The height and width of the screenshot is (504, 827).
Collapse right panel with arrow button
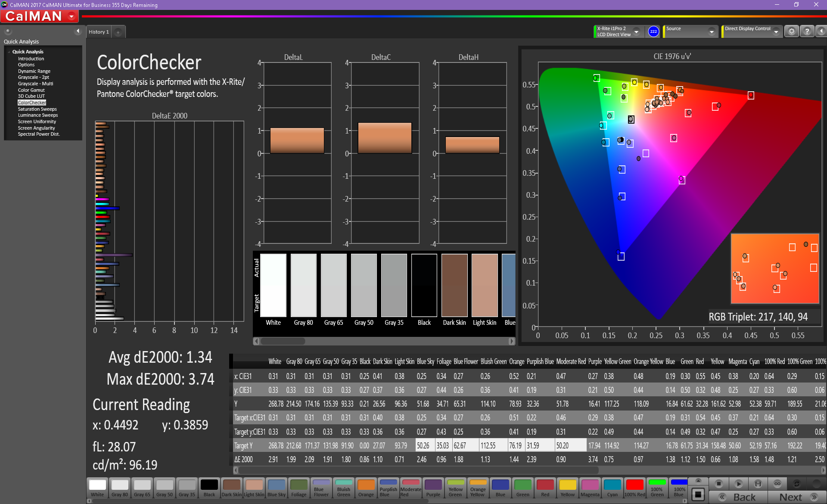(821, 31)
